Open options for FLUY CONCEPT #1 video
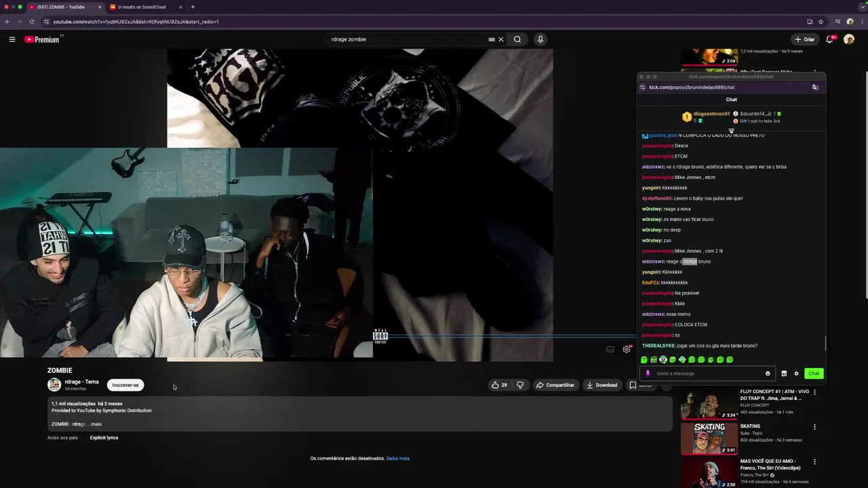Viewport: 868px width, 488px height. point(814,392)
